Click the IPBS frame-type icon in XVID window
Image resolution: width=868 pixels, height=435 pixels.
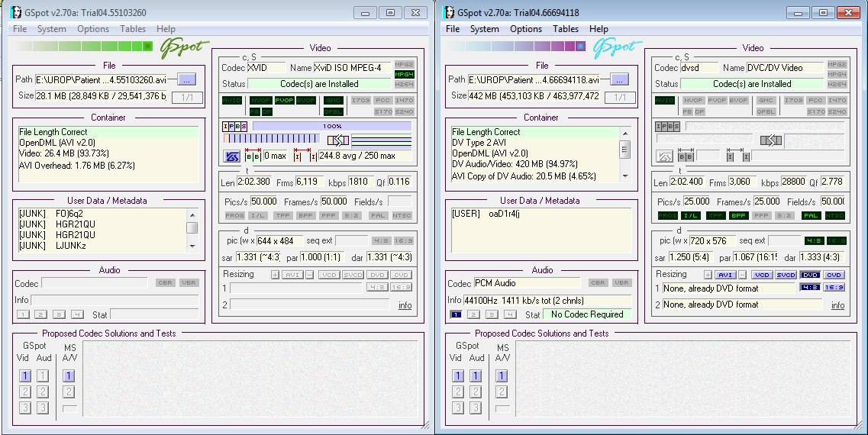235,126
